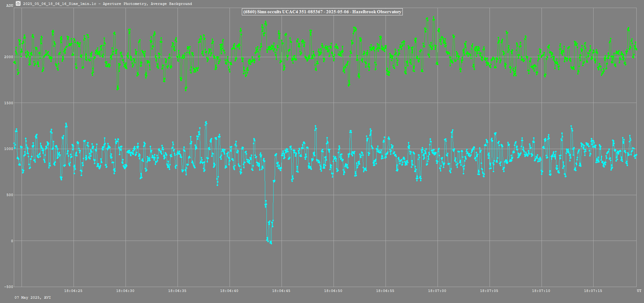The image size is (644, 303).
Task: Click the 1000 ADU axis label
Action: [9, 149]
